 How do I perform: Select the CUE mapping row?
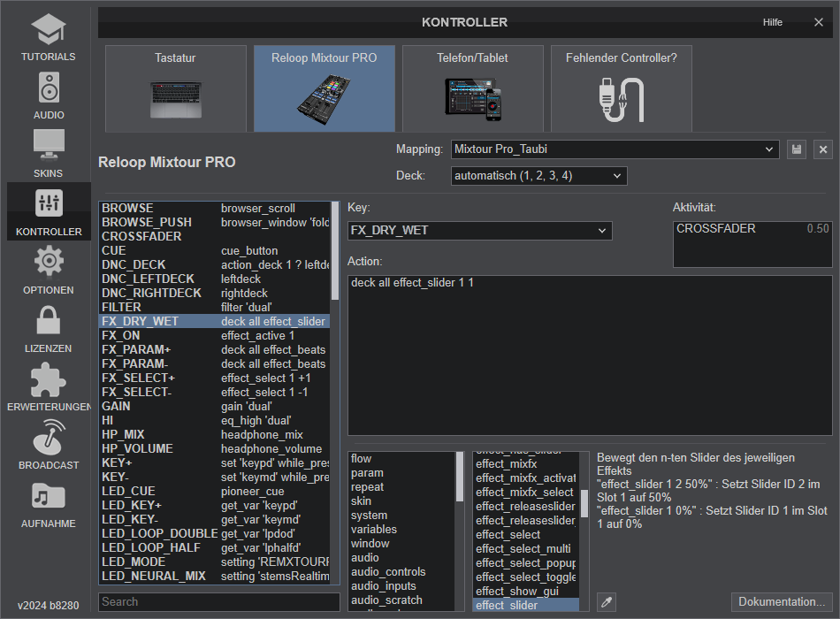click(x=214, y=251)
